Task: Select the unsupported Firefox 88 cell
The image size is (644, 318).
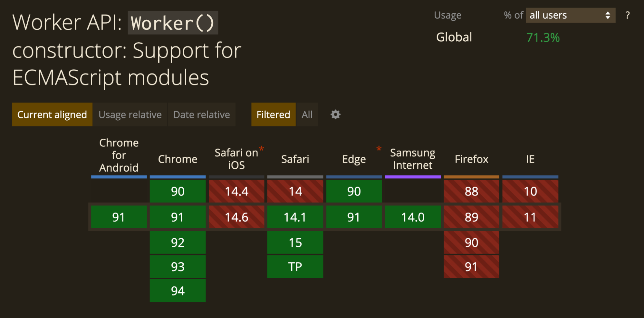Action: (x=471, y=191)
